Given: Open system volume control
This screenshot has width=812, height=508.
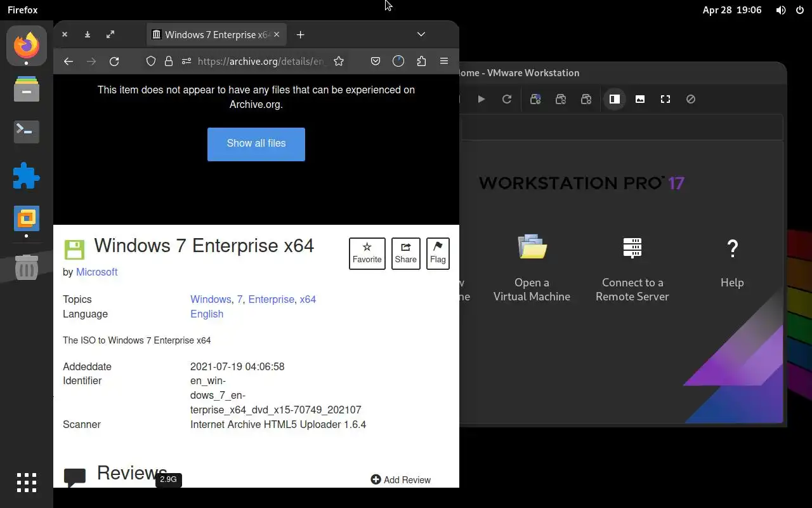Looking at the screenshot, I should coord(781,10).
